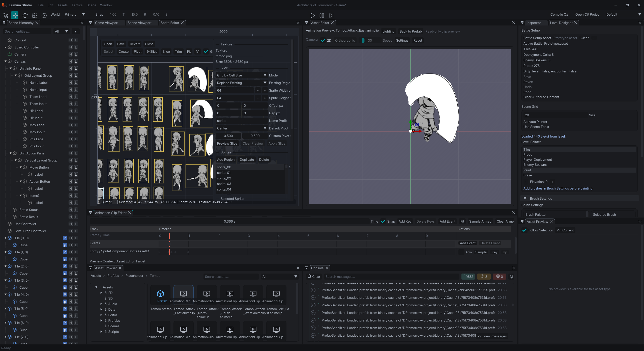Clear the console messages

point(314,277)
